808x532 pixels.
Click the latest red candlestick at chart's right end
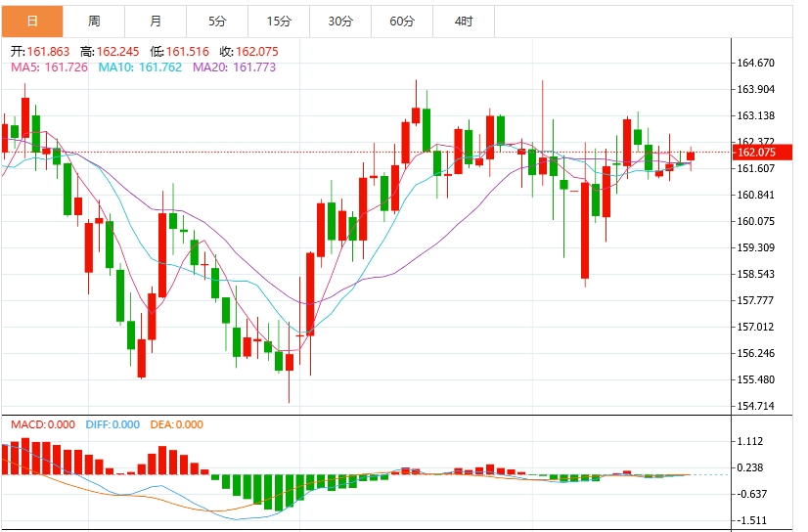coord(691,156)
